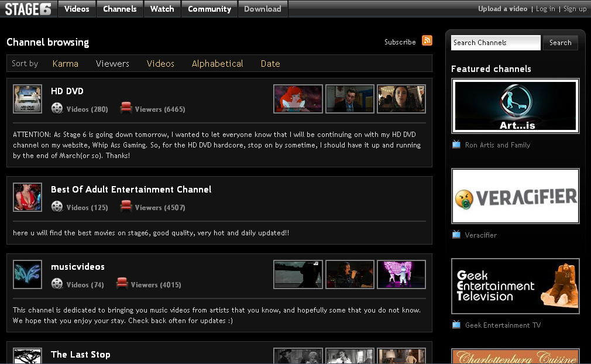Click the Channel browsing heading

48,42
